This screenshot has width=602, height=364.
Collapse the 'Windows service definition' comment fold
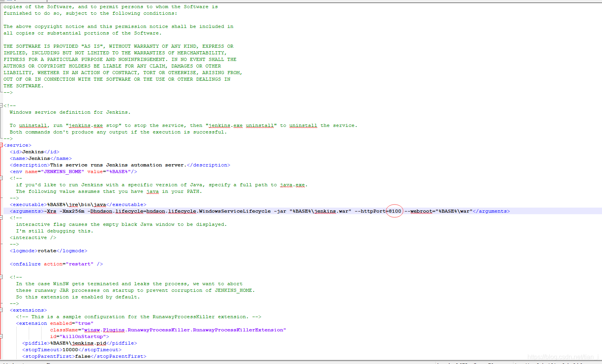tap(1, 106)
